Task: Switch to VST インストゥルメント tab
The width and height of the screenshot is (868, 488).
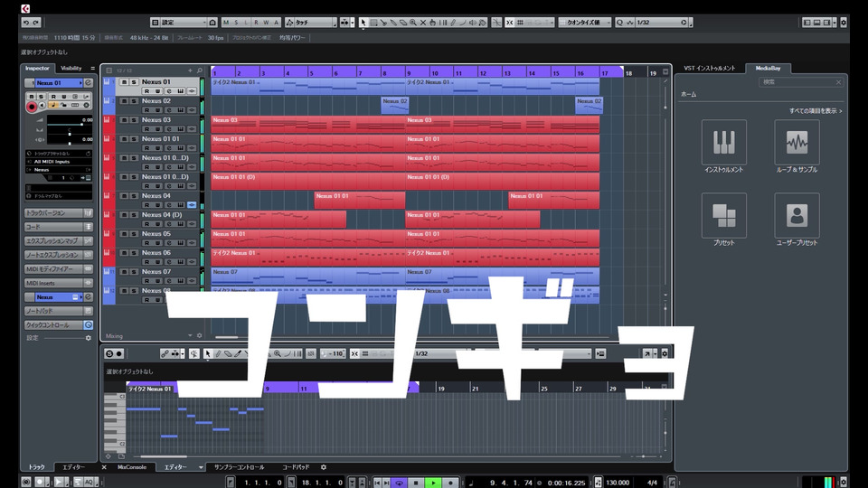Action: click(x=709, y=68)
